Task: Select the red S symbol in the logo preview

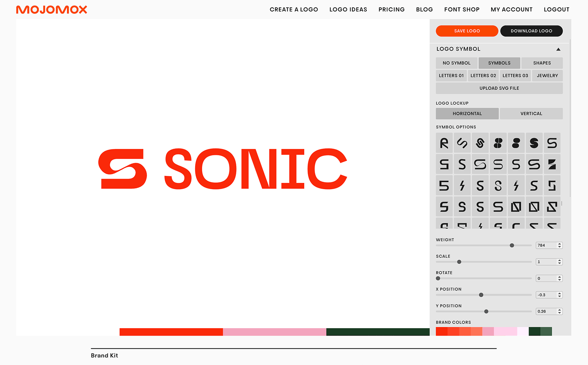Action: click(123, 169)
